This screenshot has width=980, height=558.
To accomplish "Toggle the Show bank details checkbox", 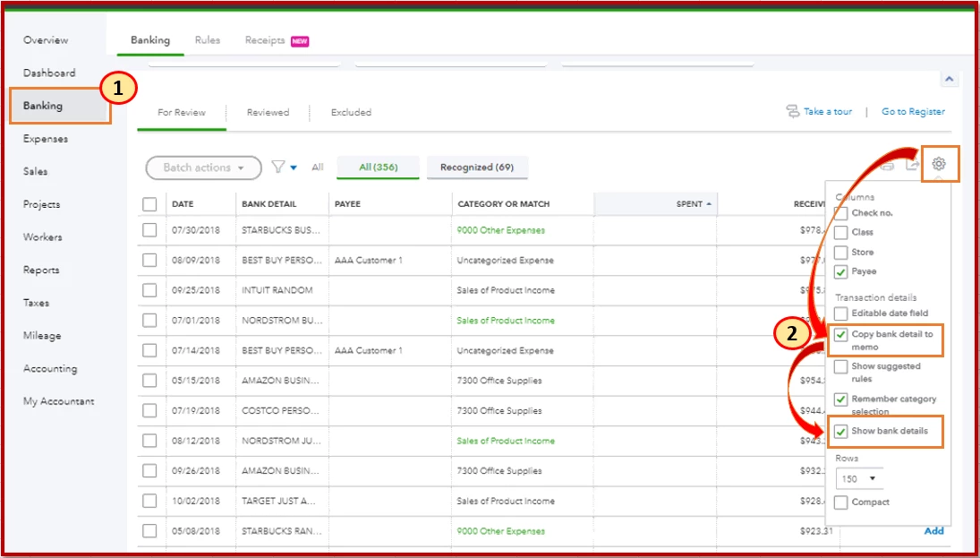I will click(841, 432).
